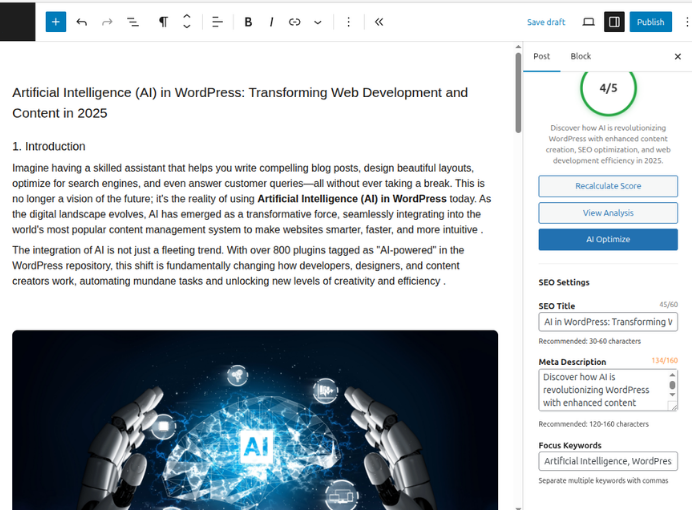The height and width of the screenshot is (510, 692).
Task: Toggle the settings sidebar panel
Action: 614,22
